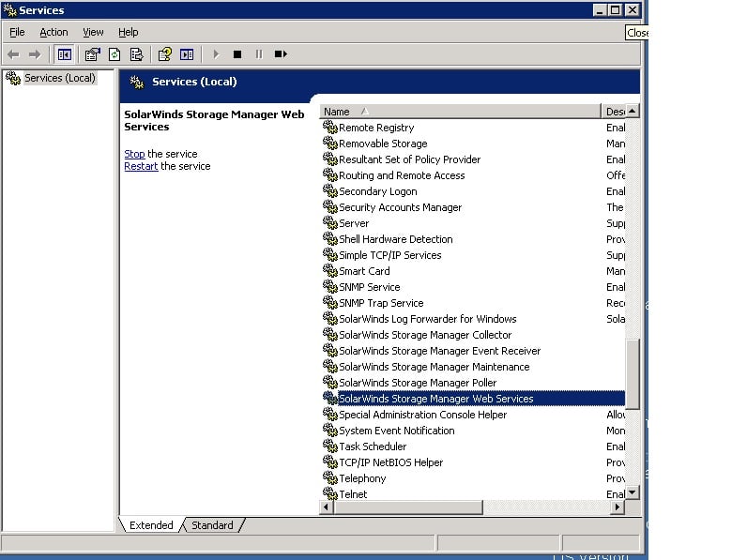747x560 pixels.
Task: Open the View menu
Action: tap(93, 32)
